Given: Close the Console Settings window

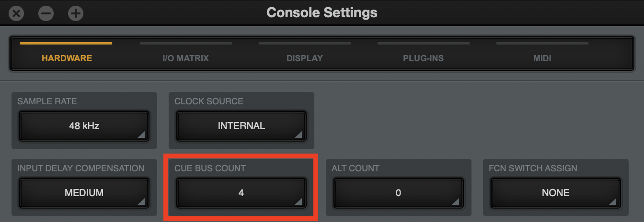Looking at the screenshot, I should click(16, 13).
